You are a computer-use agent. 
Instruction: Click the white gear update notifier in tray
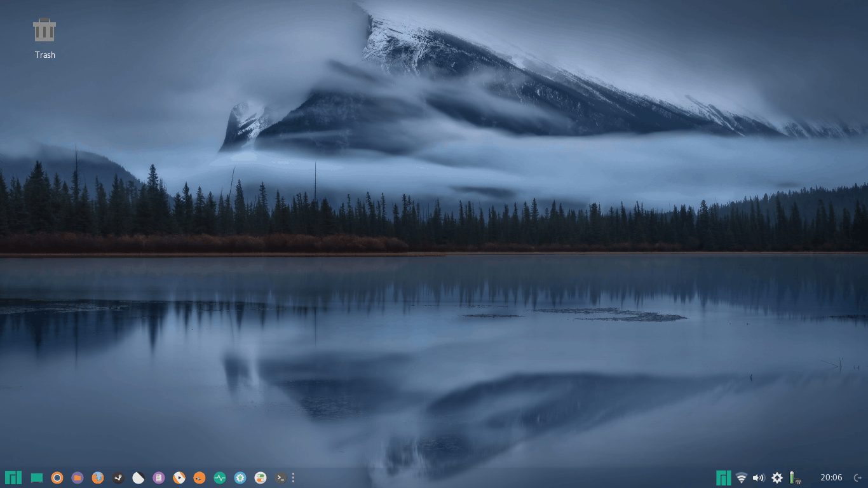click(x=776, y=478)
